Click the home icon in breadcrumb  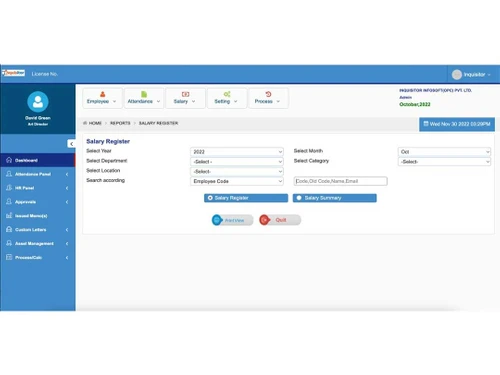coord(85,123)
